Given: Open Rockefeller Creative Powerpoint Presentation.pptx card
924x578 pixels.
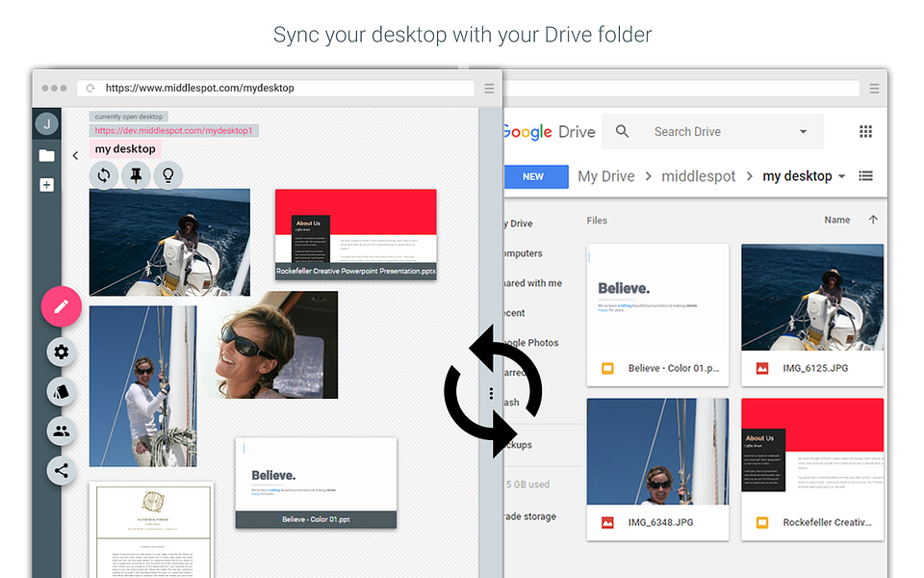Looking at the screenshot, I should click(x=356, y=235).
